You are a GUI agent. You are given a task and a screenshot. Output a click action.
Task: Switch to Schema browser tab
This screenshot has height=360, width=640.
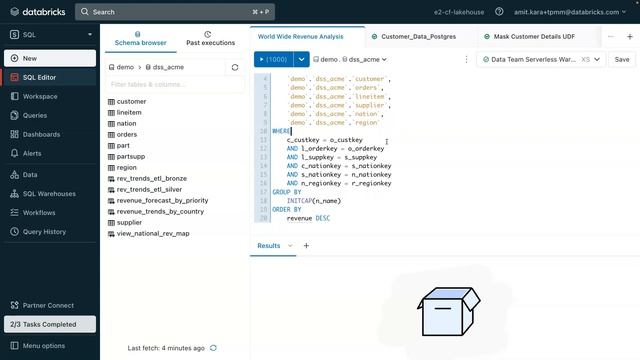[x=140, y=39]
